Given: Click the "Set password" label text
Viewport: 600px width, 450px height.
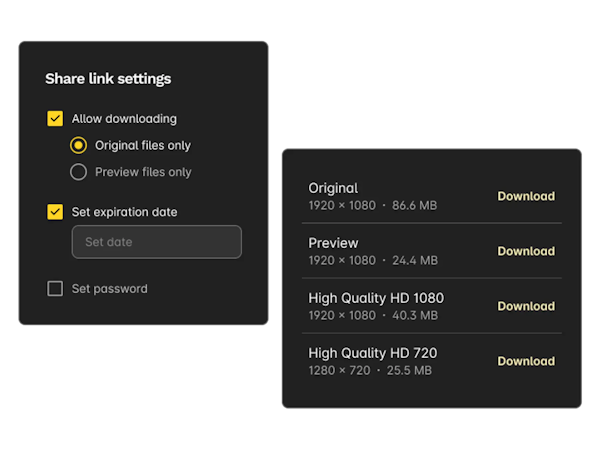Looking at the screenshot, I should 110,289.
